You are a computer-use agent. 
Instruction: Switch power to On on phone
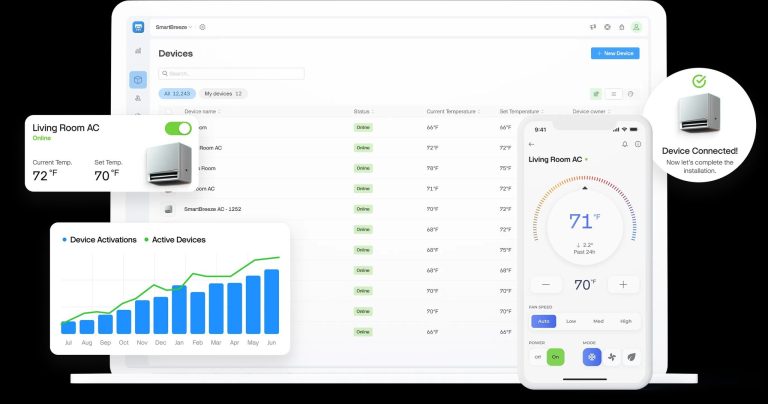(556, 357)
